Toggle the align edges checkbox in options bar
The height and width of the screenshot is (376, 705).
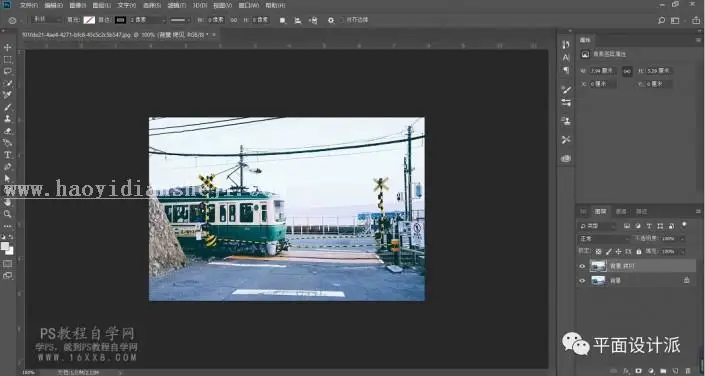coord(342,20)
